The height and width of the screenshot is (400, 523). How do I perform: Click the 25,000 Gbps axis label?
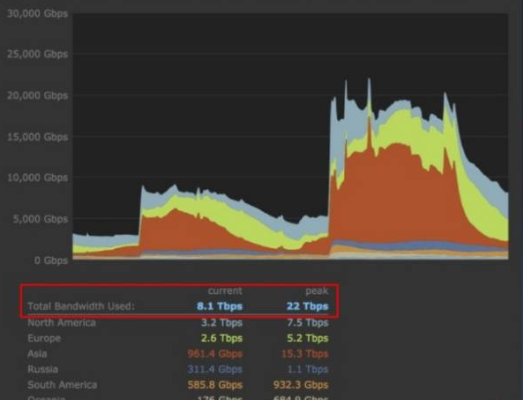(37, 54)
